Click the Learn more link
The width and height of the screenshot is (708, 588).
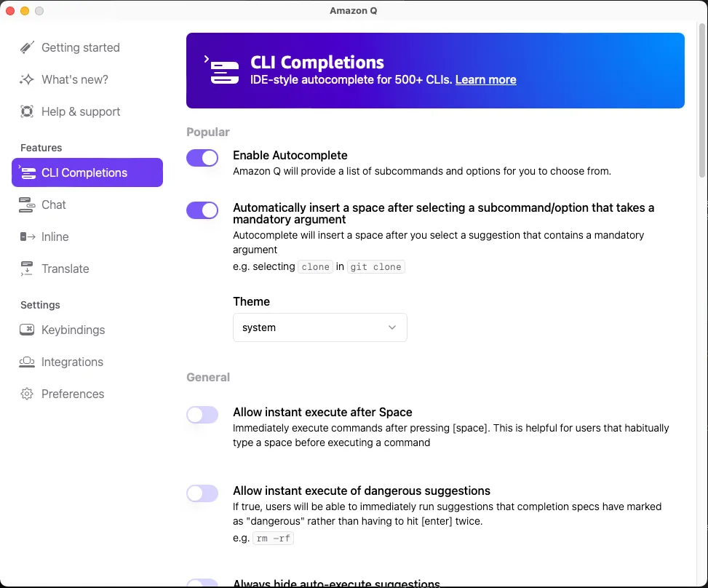click(485, 79)
